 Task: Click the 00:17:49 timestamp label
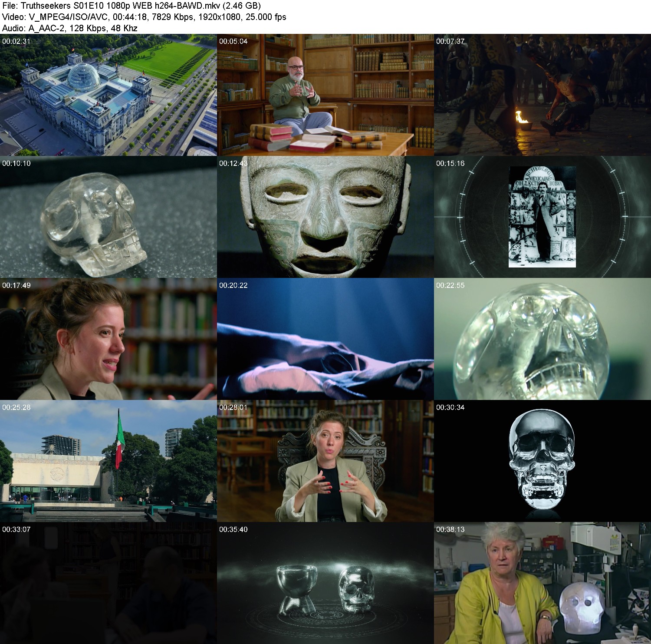(x=16, y=285)
